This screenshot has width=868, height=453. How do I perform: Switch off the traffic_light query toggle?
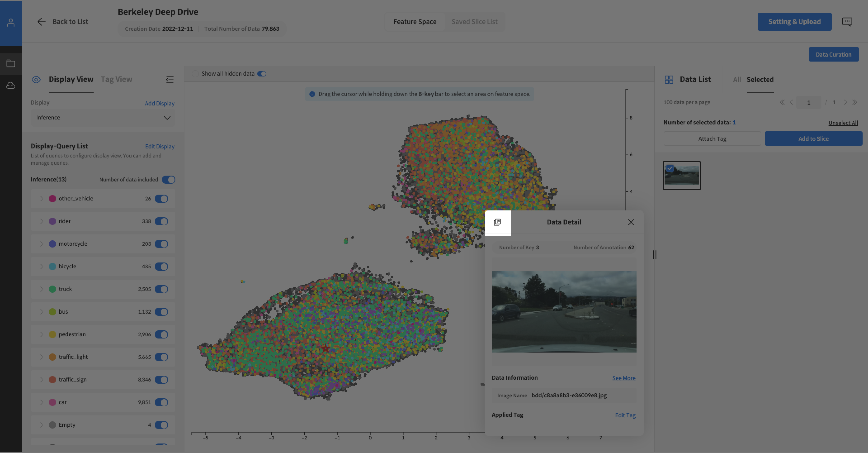tap(161, 357)
